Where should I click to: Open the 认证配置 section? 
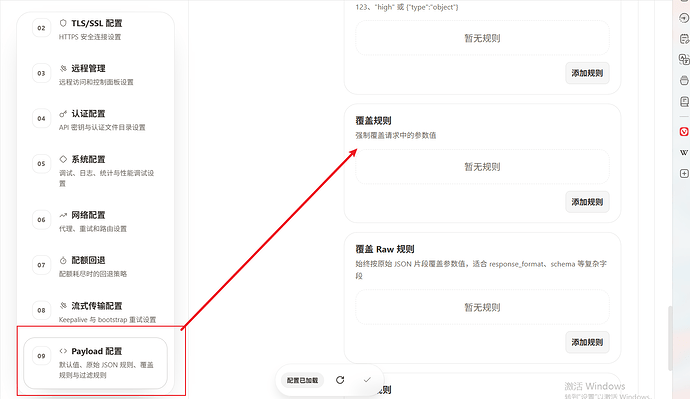pos(95,120)
